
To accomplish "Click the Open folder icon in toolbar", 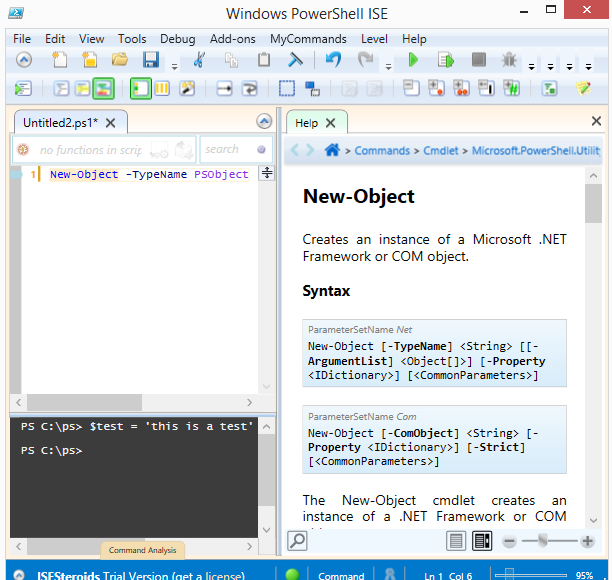I will point(120,60).
